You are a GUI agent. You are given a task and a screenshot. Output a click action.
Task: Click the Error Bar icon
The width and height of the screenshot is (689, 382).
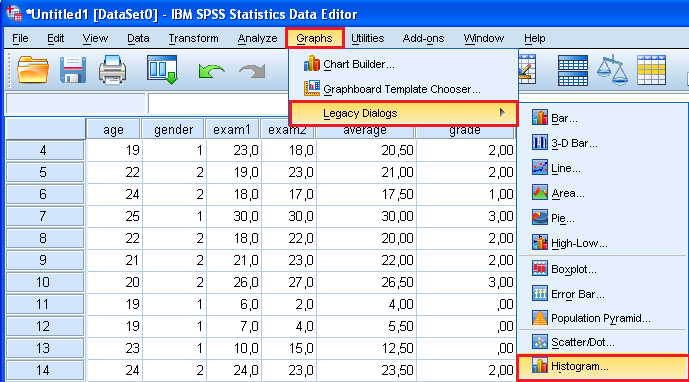click(x=540, y=293)
